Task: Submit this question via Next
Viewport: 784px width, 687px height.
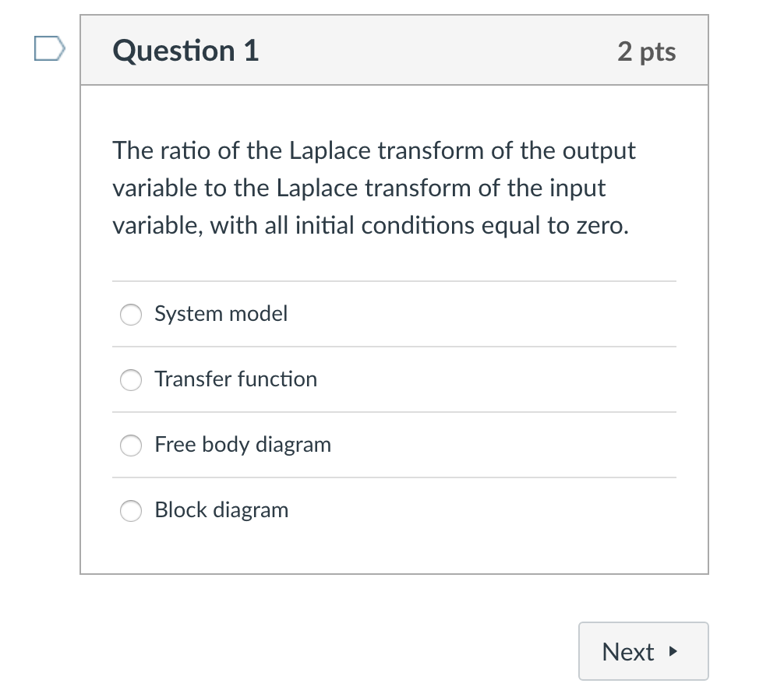Action: tap(643, 651)
